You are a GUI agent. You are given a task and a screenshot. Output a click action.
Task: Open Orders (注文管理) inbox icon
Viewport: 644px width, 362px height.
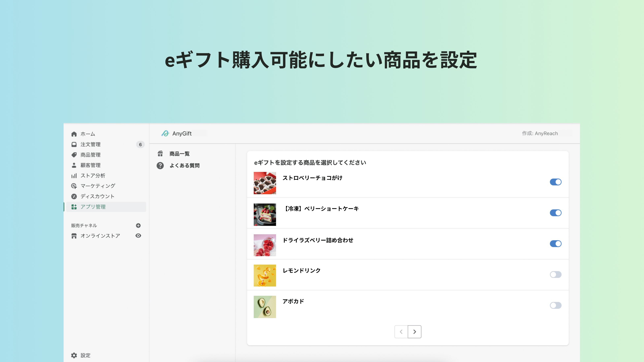(74, 144)
